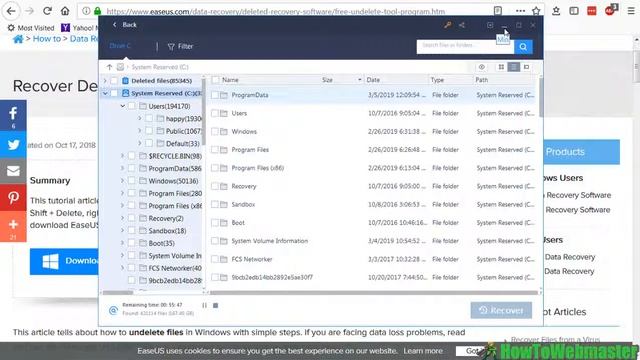Image resolution: width=640 pixels, height=360 pixels.
Task: Open the browser home page
Action: pyautogui.click(x=65, y=11)
